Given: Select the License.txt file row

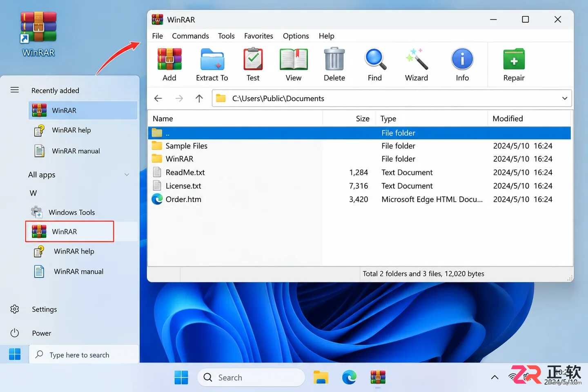Looking at the screenshot, I should click(359, 186).
